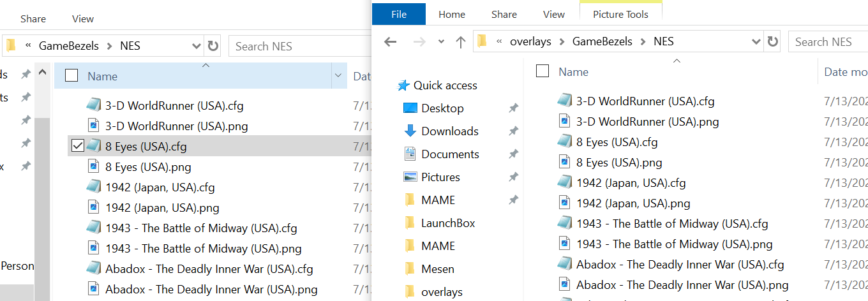The image size is (868, 301).
Task: Expand address history dropdown in left window
Action: 197,46
